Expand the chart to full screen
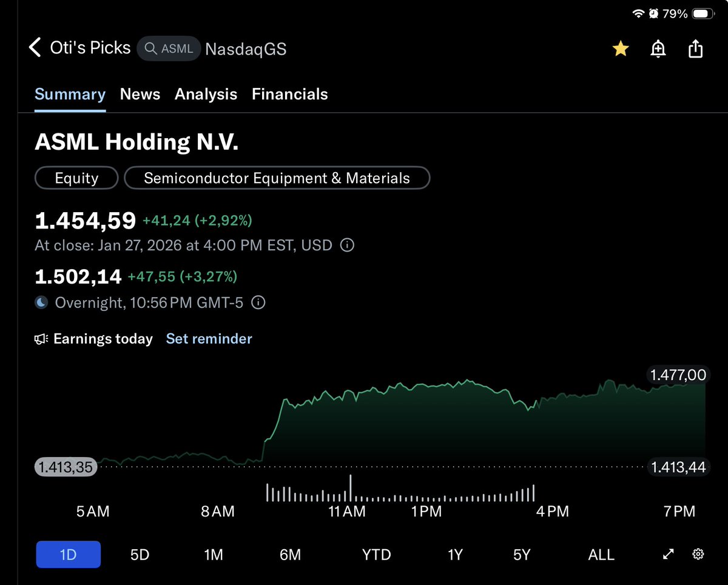 pyautogui.click(x=668, y=554)
